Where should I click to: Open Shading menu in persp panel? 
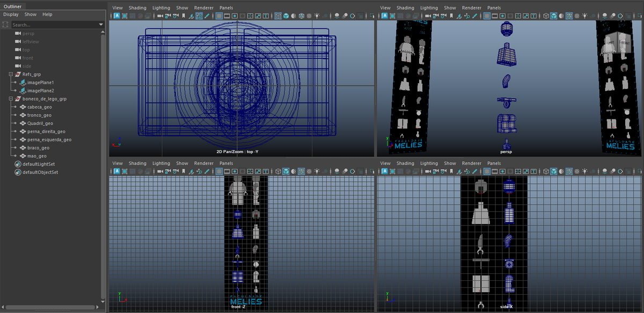(406, 8)
